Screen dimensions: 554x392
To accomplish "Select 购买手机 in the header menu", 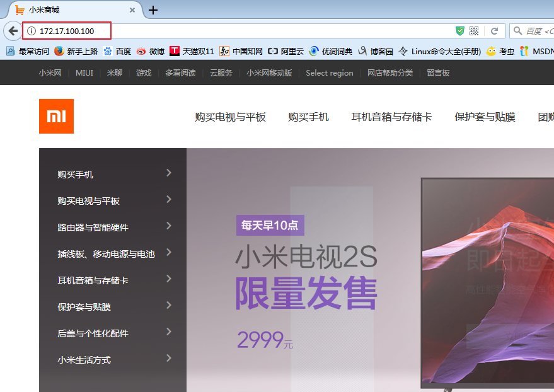I will click(308, 117).
